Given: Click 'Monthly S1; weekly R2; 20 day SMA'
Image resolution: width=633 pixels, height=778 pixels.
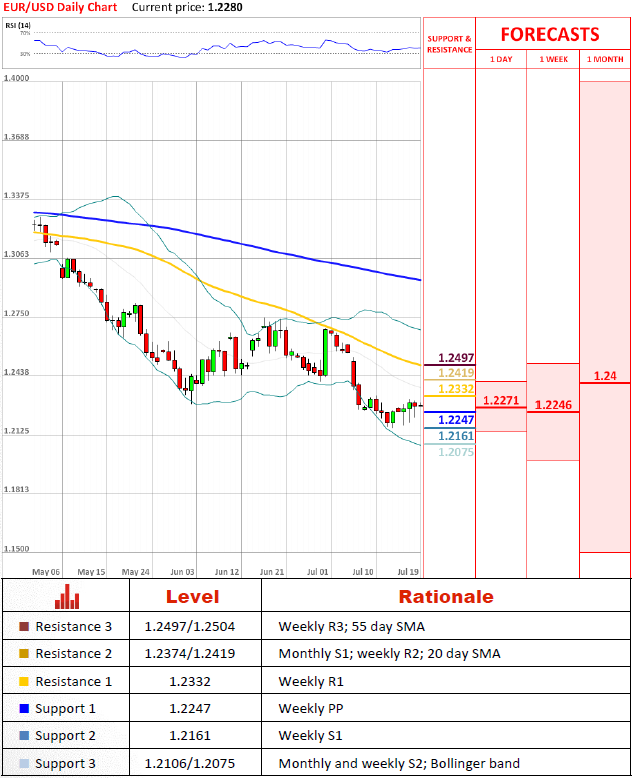Looking at the screenshot, I should [x=389, y=653].
